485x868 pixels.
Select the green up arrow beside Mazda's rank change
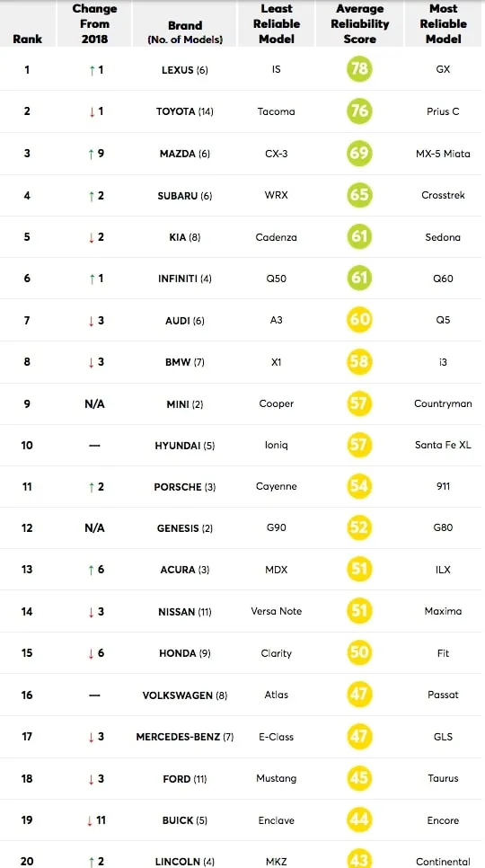click(91, 154)
